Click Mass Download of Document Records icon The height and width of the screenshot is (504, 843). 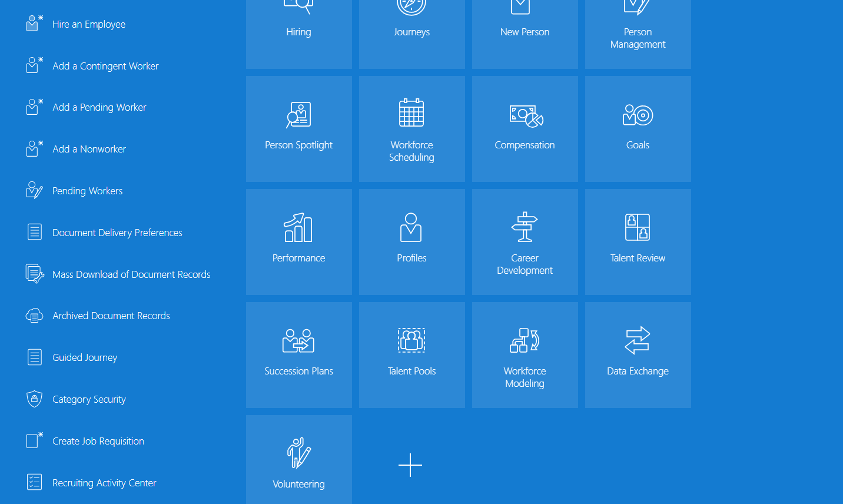pyautogui.click(x=35, y=274)
